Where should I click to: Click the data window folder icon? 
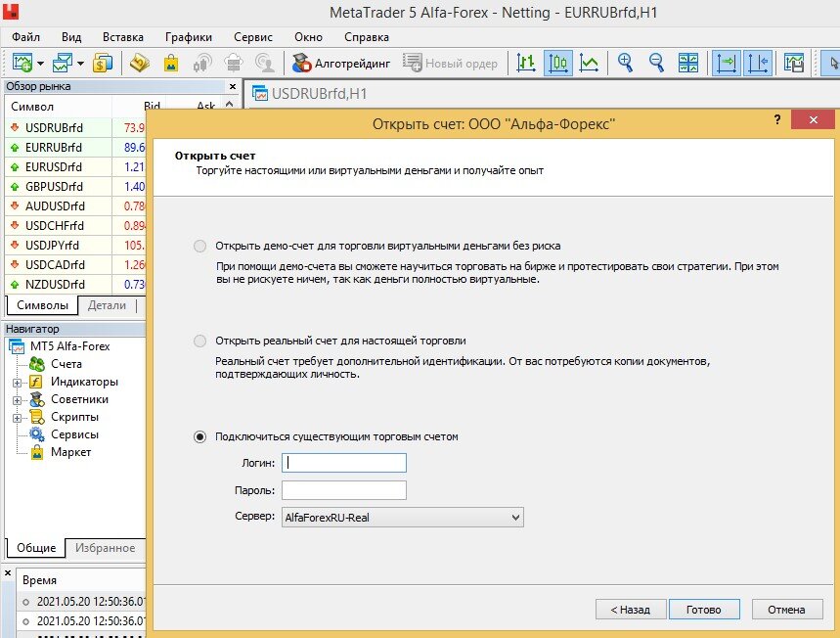pos(139,63)
